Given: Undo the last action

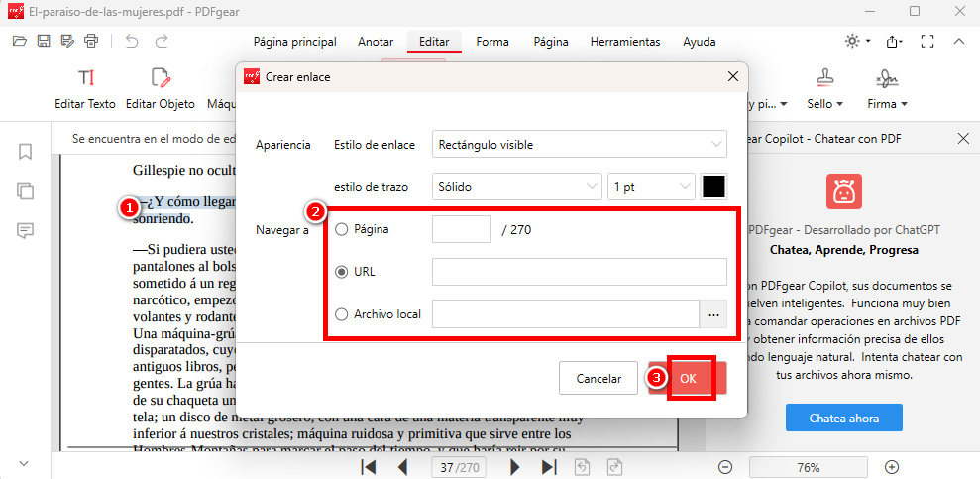Looking at the screenshot, I should 132,42.
